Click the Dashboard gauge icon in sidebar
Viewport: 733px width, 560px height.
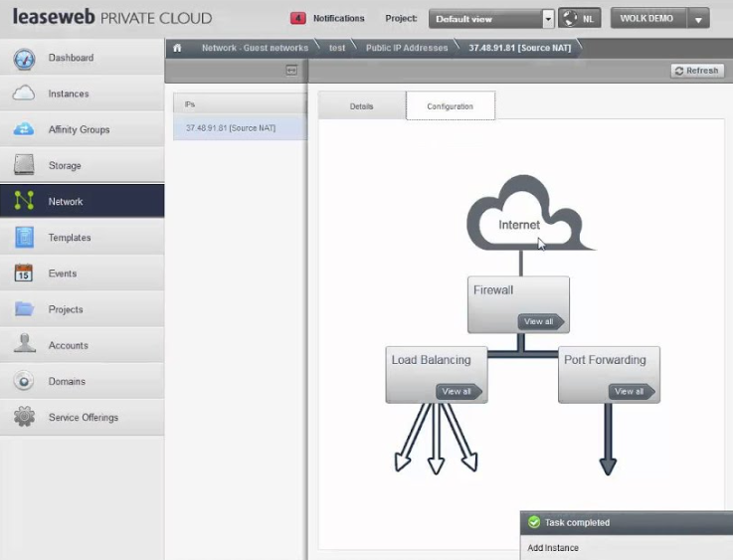[24, 59]
